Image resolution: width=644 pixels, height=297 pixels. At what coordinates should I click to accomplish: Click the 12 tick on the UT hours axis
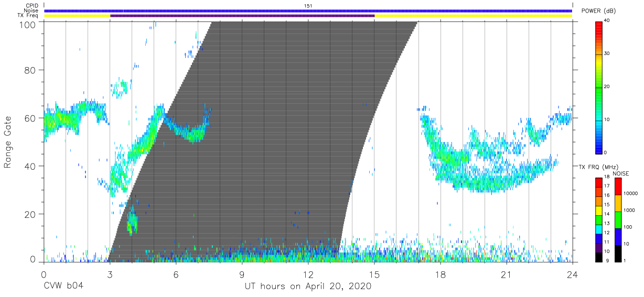tap(308, 275)
